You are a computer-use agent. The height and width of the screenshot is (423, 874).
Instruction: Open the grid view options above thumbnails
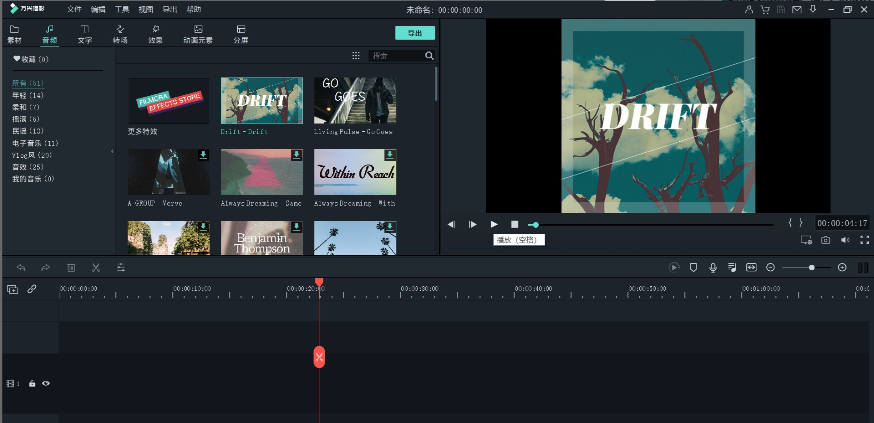[x=356, y=56]
